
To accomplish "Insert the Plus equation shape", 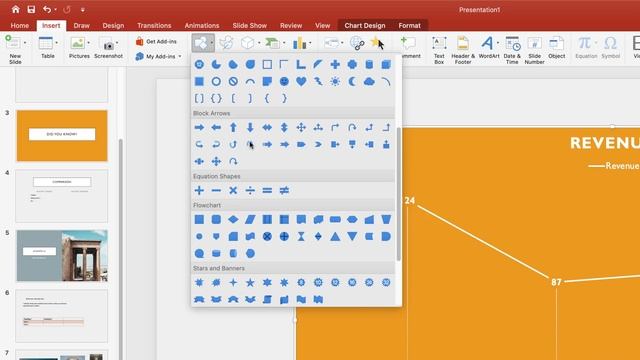I will (x=199, y=190).
